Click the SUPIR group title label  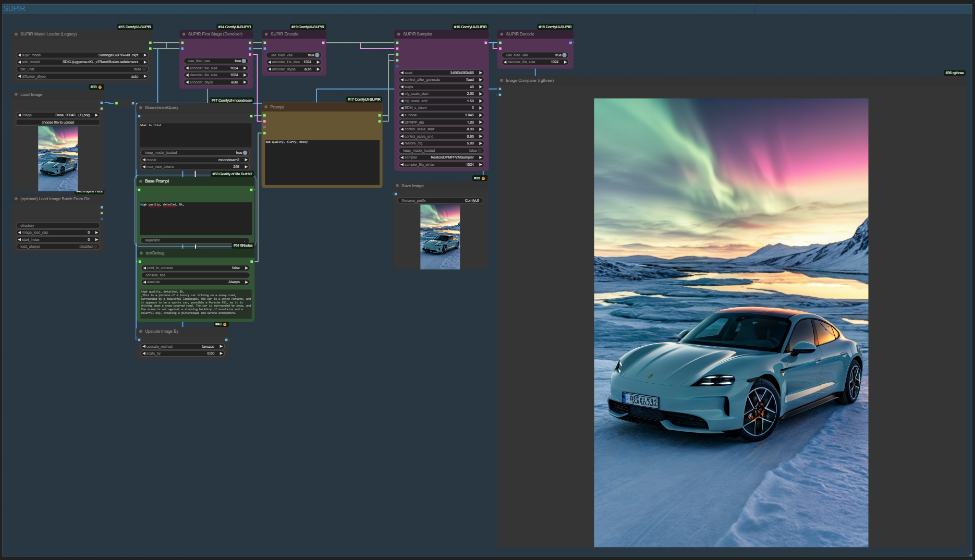coord(15,9)
